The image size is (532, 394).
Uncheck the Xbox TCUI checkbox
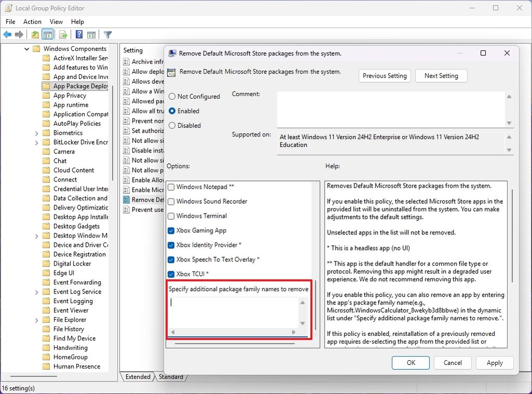click(171, 274)
